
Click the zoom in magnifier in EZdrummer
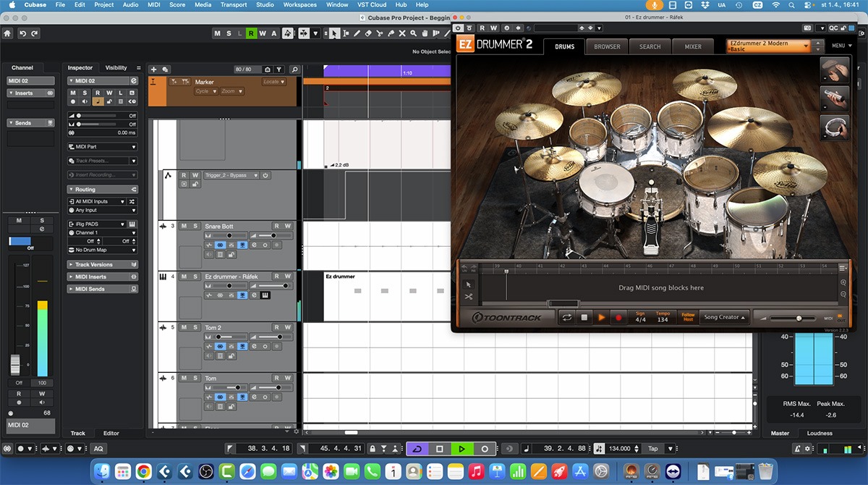(x=843, y=282)
